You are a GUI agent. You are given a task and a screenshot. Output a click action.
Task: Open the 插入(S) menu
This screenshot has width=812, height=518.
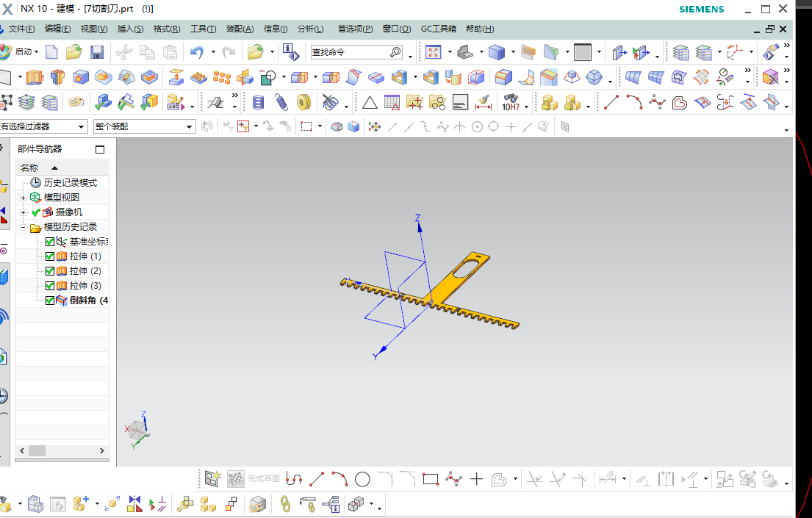[x=130, y=29]
